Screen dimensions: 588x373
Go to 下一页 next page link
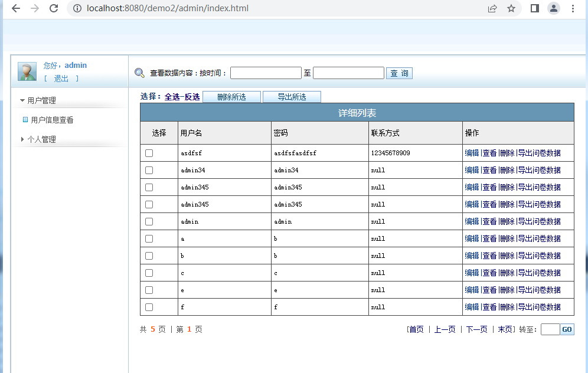(x=476, y=329)
